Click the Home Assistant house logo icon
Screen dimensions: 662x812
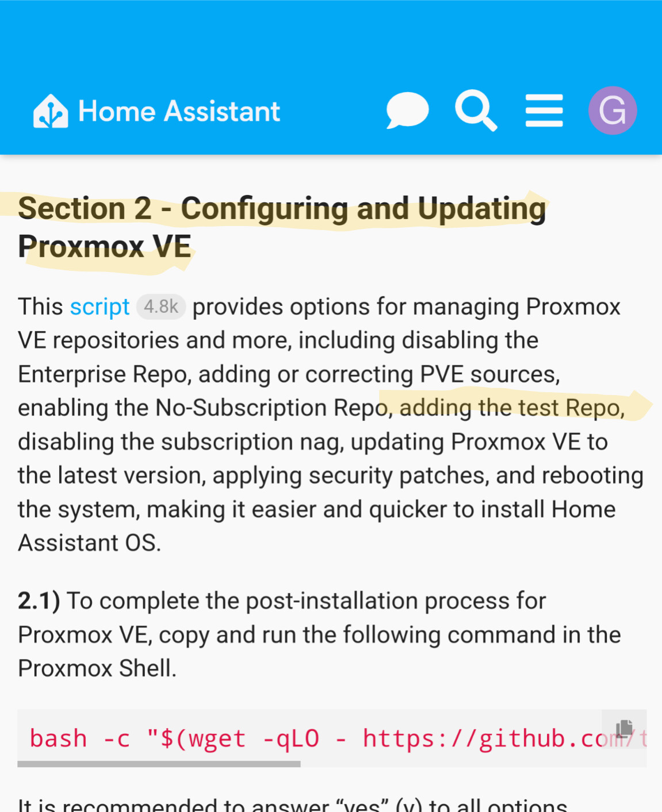click(x=51, y=111)
